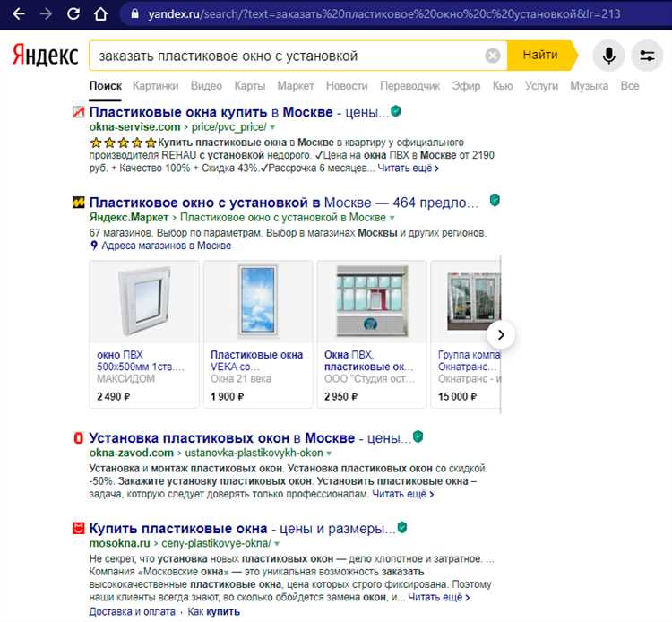The height and width of the screenshot is (622, 672).
Task: Click the окно ПВХ 500x500мм product image
Action: 144,301
